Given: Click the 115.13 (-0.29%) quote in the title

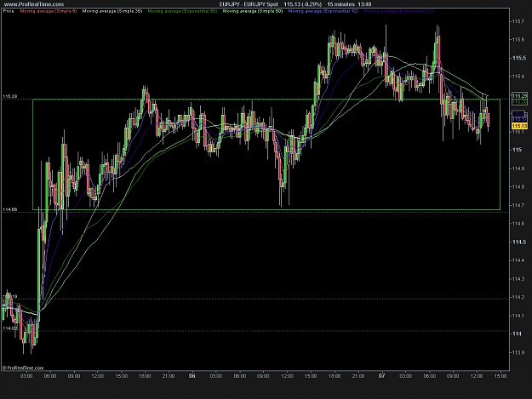Looking at the screenshot, I should click(x=303, y=4).
